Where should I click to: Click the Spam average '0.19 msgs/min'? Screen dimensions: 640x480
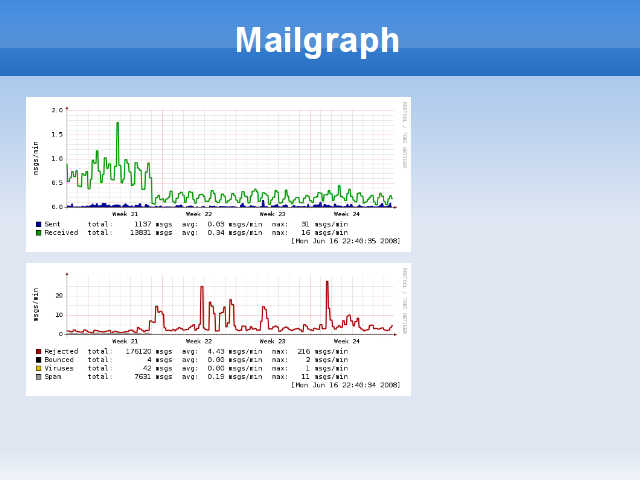click(235, 377)
